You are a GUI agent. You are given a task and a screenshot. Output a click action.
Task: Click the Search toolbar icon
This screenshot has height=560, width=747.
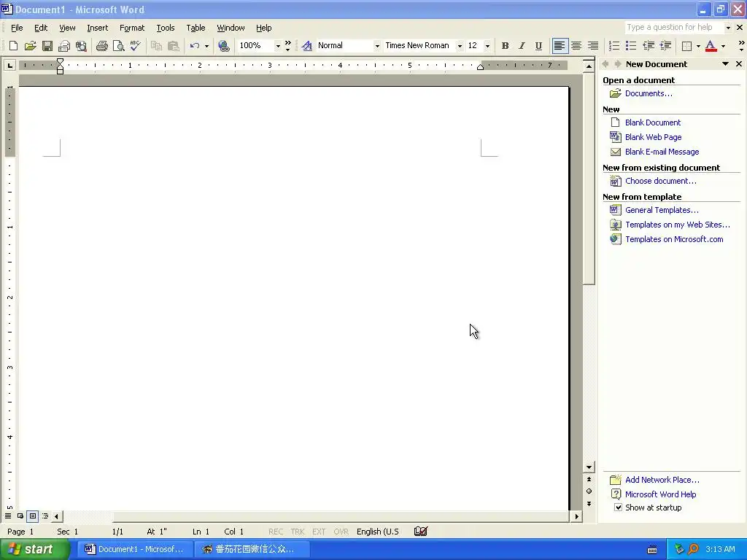pyautogui.click(x=82, y=46)
